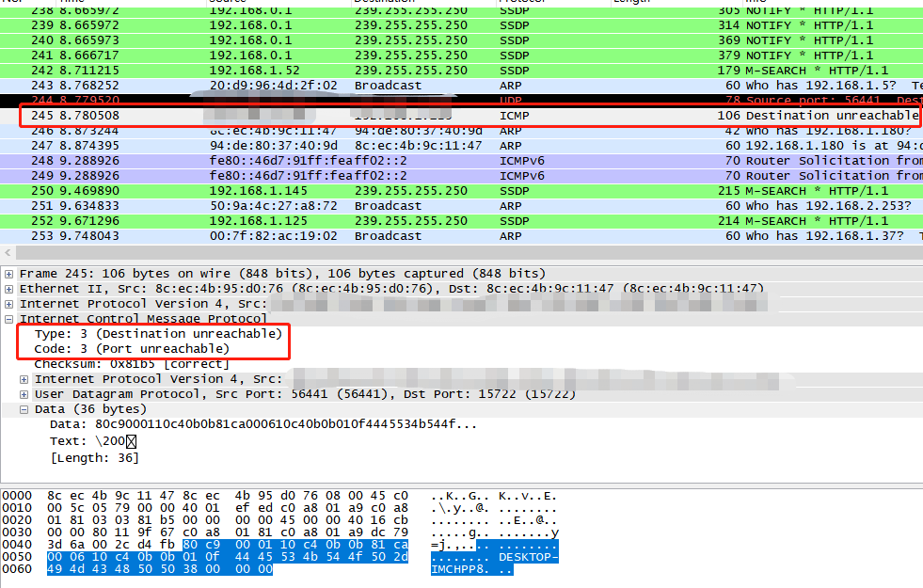Click hex dump offset 0000 row
923x588 pixels.
(279, 496)
